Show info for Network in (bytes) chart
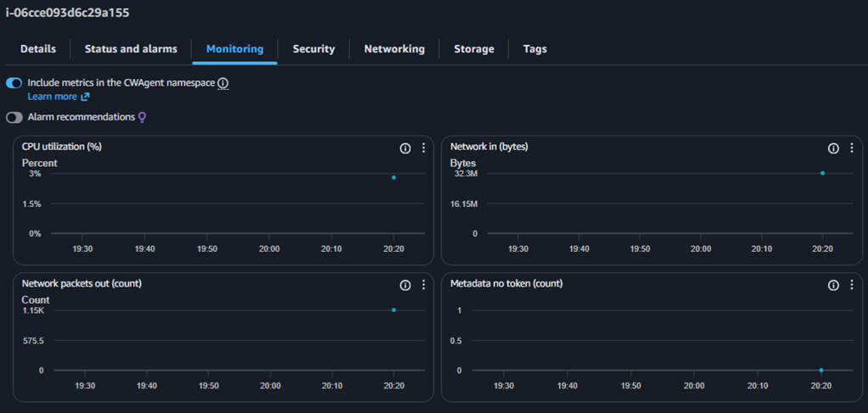The height and width of the screenshot is (413, 868). coord(833,148)
